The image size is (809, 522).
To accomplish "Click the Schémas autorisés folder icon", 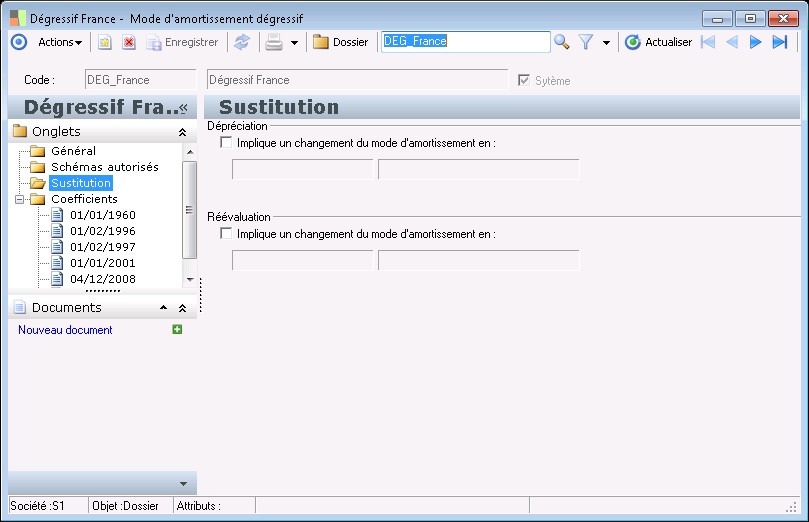I will [x=37, y=167].
